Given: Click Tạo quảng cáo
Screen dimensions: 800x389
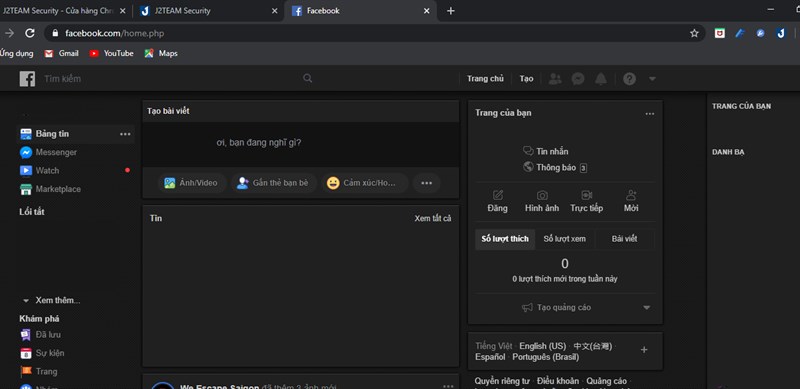Looking at the screenshot, I should point(557,307).
